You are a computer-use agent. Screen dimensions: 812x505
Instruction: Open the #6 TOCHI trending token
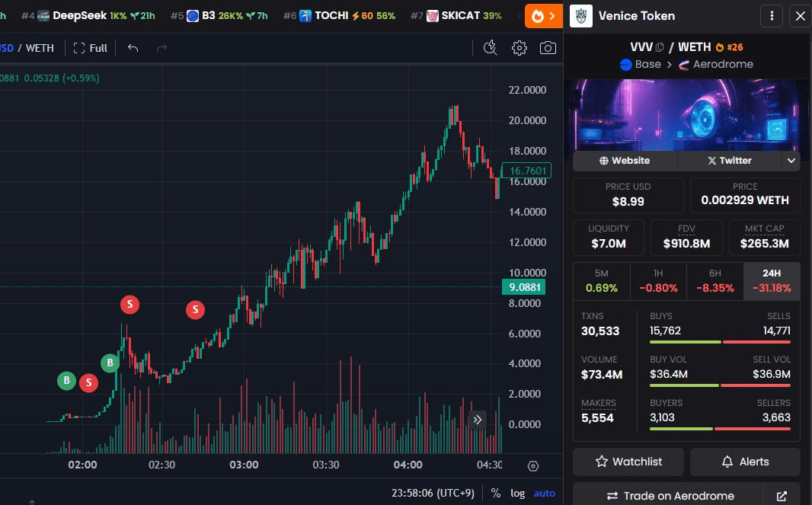tap(339, 16)
